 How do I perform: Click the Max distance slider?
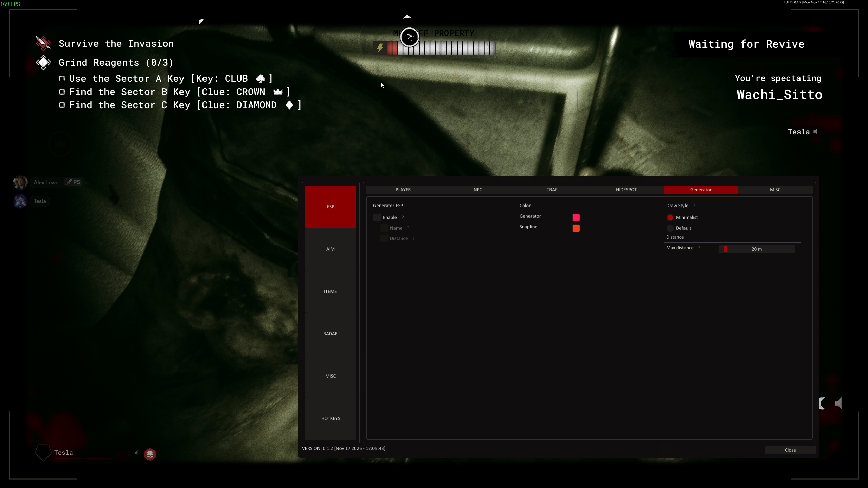pos(757,249)
